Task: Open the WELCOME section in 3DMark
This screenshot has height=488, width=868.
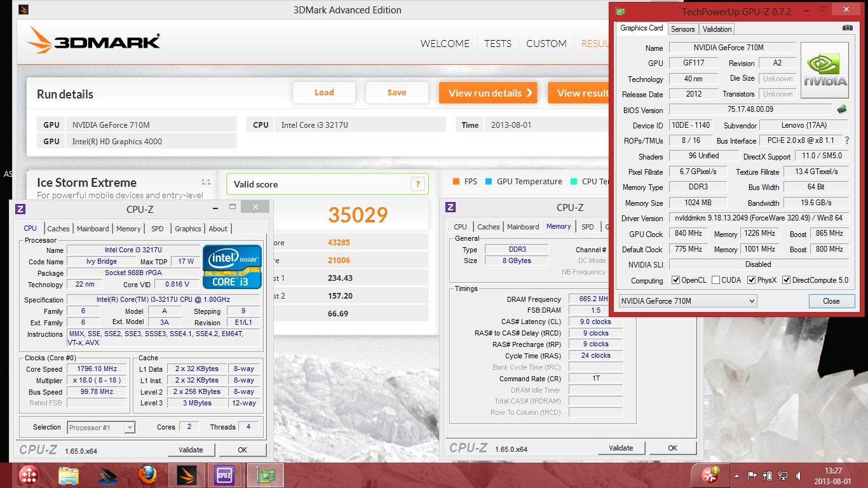Action: [x=445, y=43]
